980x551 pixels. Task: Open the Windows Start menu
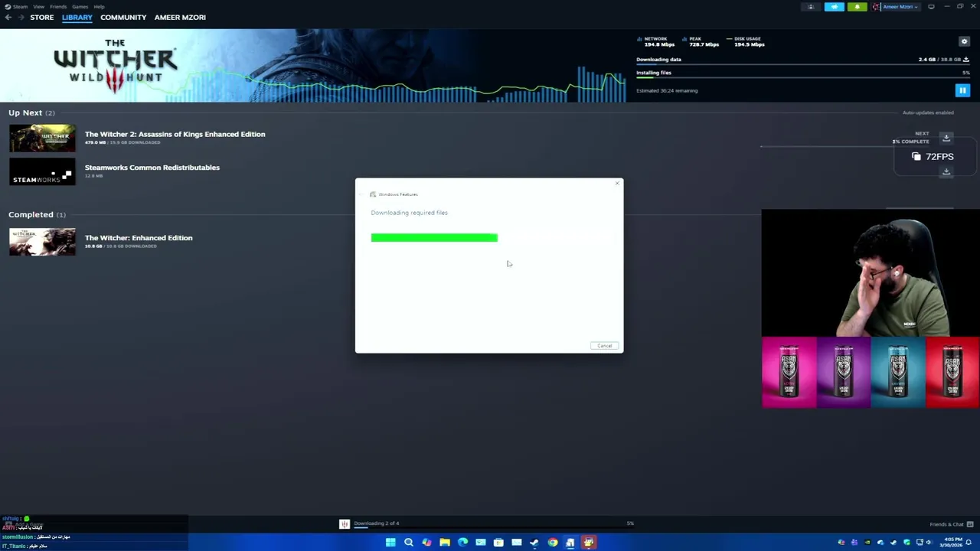click(x=390, y=543)
